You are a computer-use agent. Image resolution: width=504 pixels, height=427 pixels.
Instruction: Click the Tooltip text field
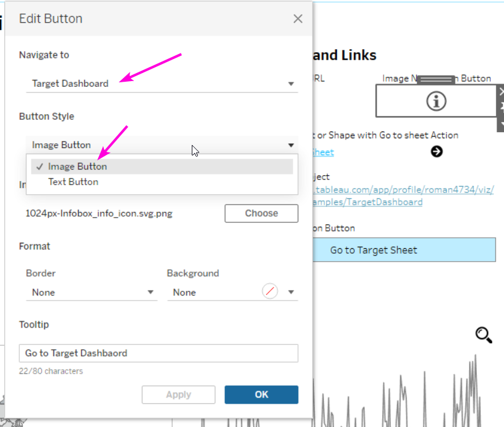click(159, 353)
